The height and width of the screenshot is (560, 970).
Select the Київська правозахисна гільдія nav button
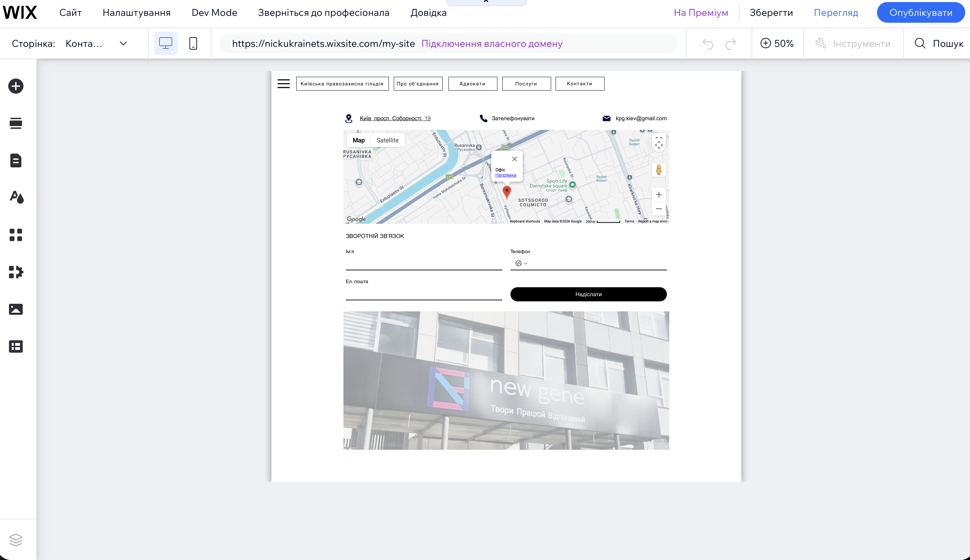[x=342, y=83]
